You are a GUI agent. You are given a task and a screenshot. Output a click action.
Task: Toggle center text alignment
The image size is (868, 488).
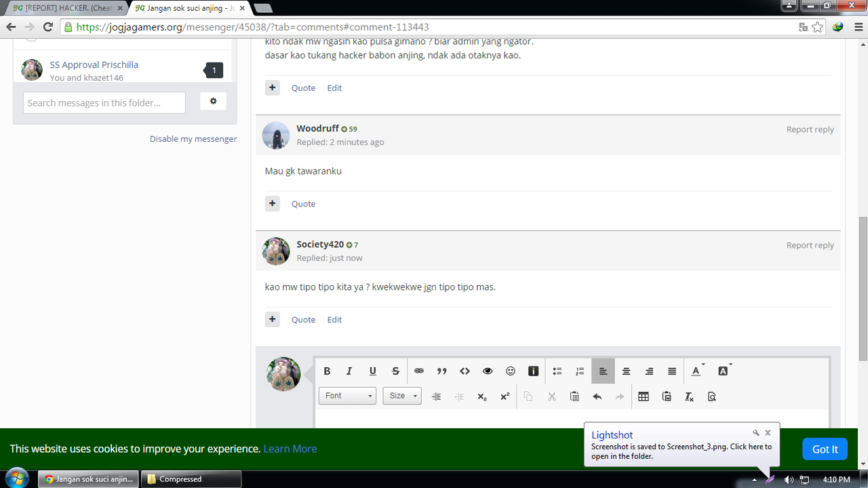pyautogui.click(x=627, y=371)
